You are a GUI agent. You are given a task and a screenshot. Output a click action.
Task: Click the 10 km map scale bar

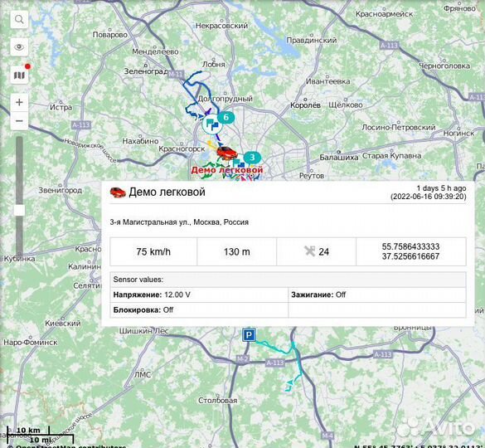coord(28,431)
